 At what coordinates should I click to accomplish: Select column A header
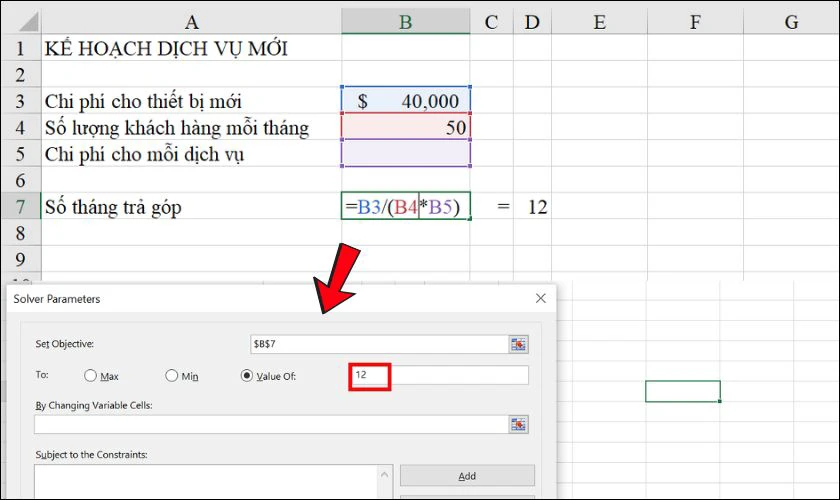pyautogui.click(x=191, y=22)
